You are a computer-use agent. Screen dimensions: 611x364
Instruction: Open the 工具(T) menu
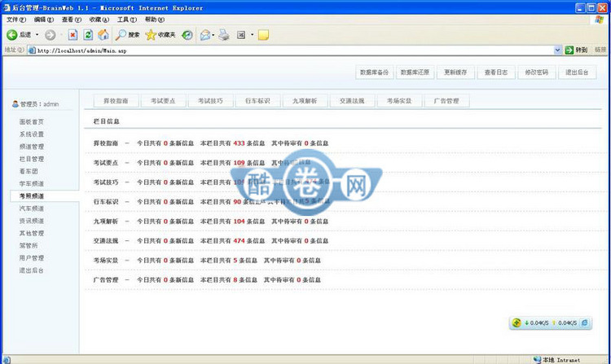coord(127,20)
